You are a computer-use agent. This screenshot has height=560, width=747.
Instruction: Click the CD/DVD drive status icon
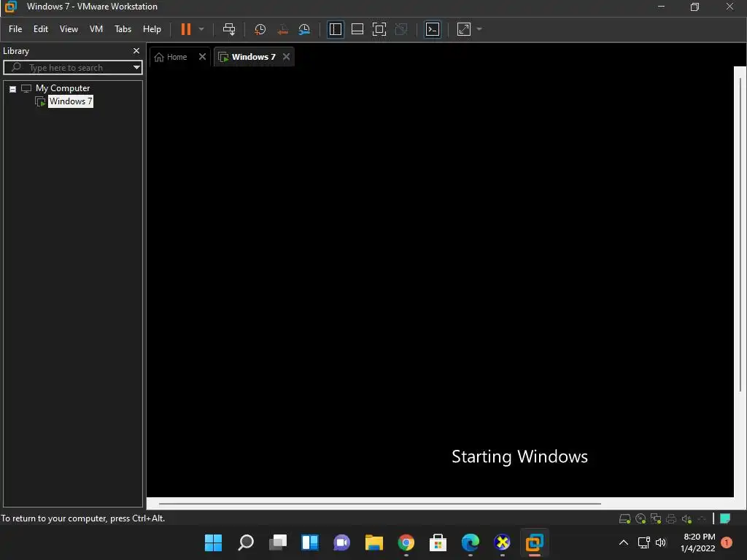tap(640, 519)
